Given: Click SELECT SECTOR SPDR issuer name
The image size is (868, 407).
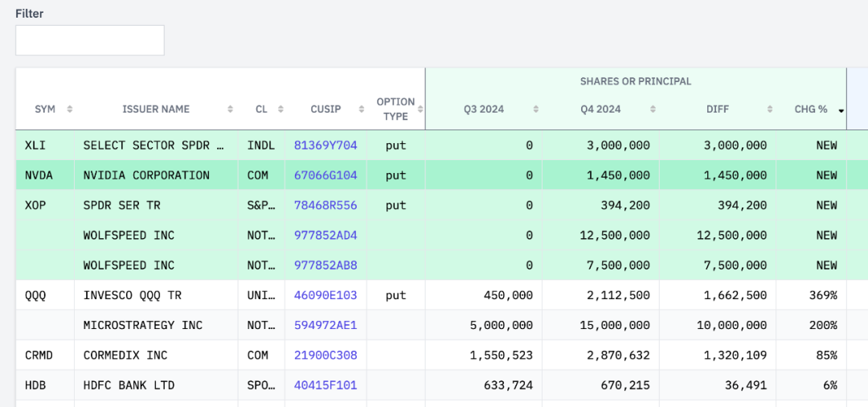Looking at the screenshot, I should pyautogui.click(x=155, y=145).
